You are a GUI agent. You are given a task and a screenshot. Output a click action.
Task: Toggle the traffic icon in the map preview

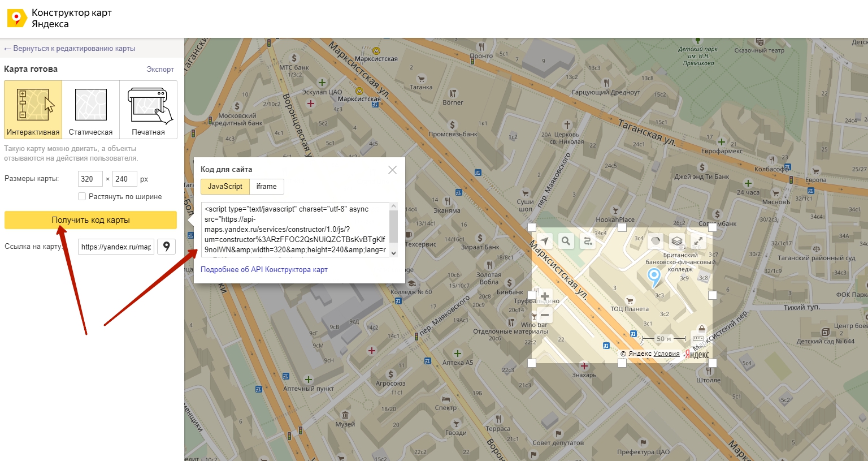655,241
